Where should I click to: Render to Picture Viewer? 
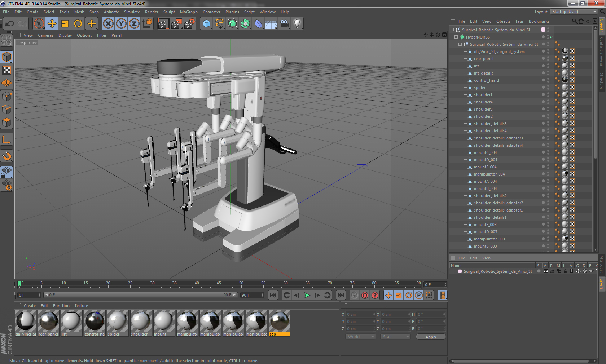(x=176, y=24)
